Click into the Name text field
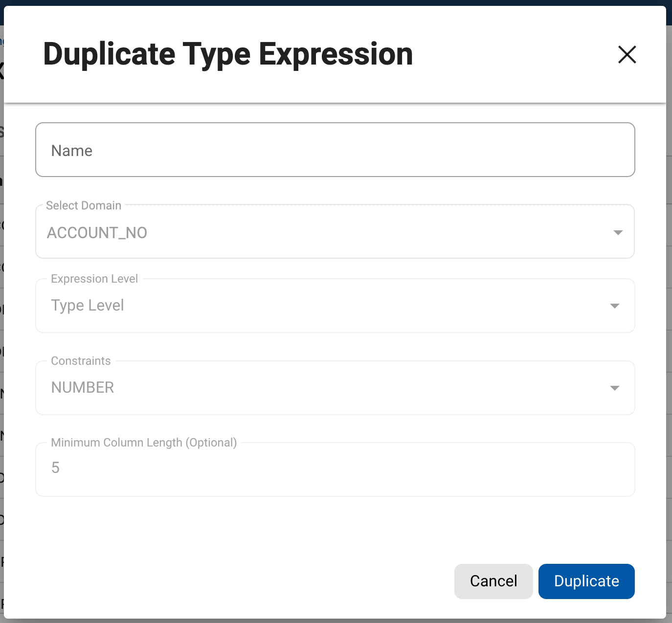672x623 pixels. tap(335, 150)
